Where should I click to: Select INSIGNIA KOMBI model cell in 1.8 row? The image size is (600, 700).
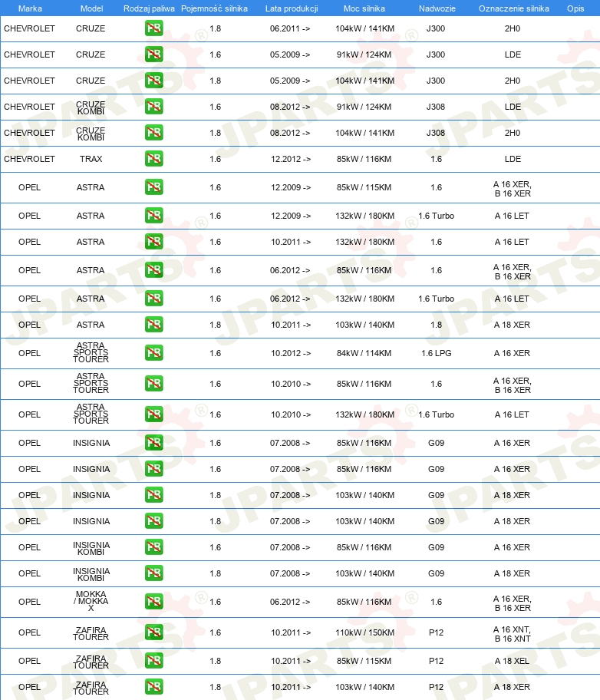tap(91, 574)
